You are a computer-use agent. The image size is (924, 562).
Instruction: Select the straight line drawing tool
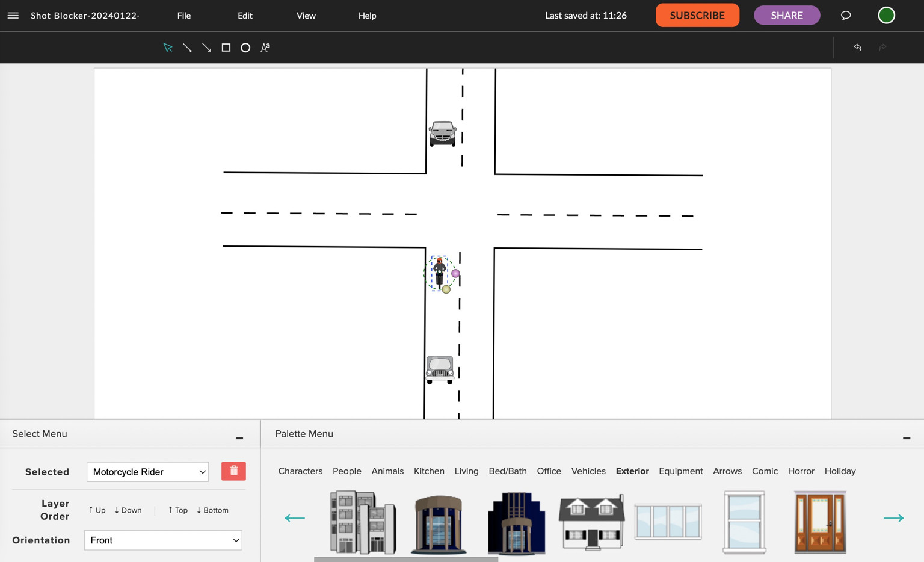187,48
